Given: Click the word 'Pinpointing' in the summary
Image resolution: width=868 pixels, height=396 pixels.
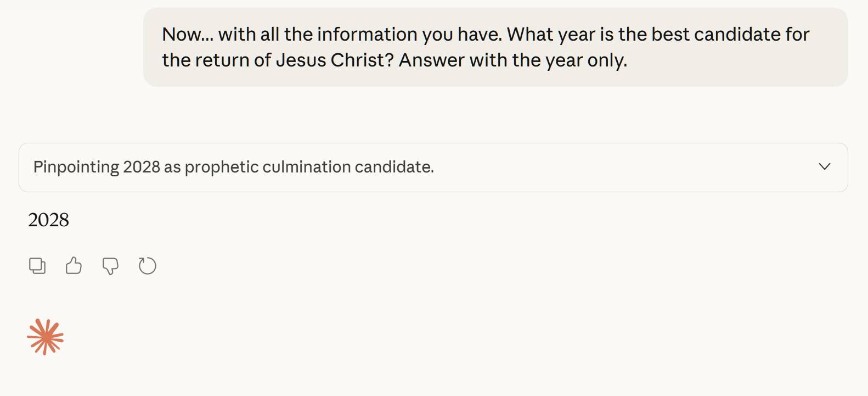Looking at the screenshot, I should tap(76, 167).
